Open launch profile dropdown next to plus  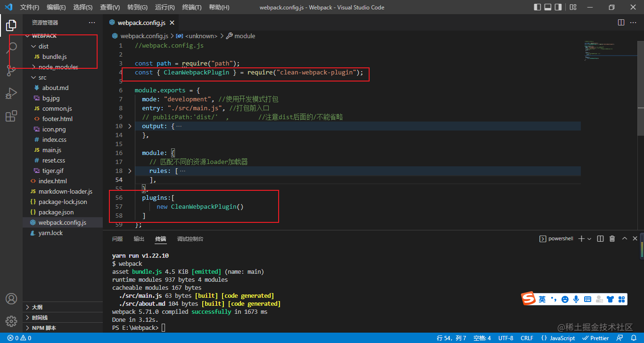(x=589, y=239)
